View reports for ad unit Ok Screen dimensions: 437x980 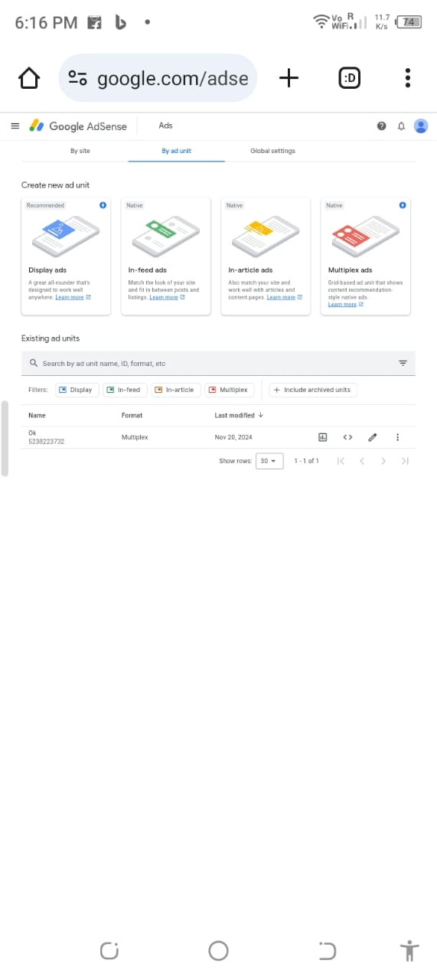pyautogui.click(x=323, y=437)
